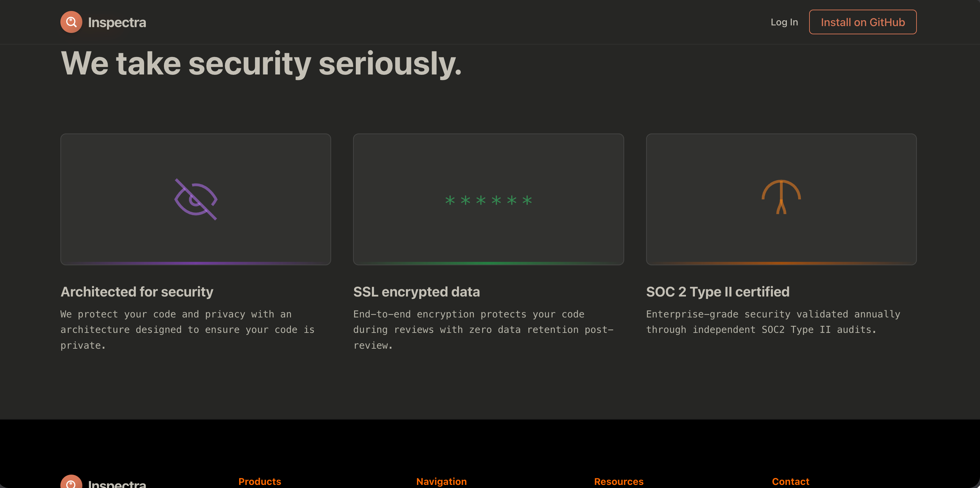Viewport: 980px width, 488px height.
Task: Click the end-to-end encryption description text
Action: click(482, 329)
